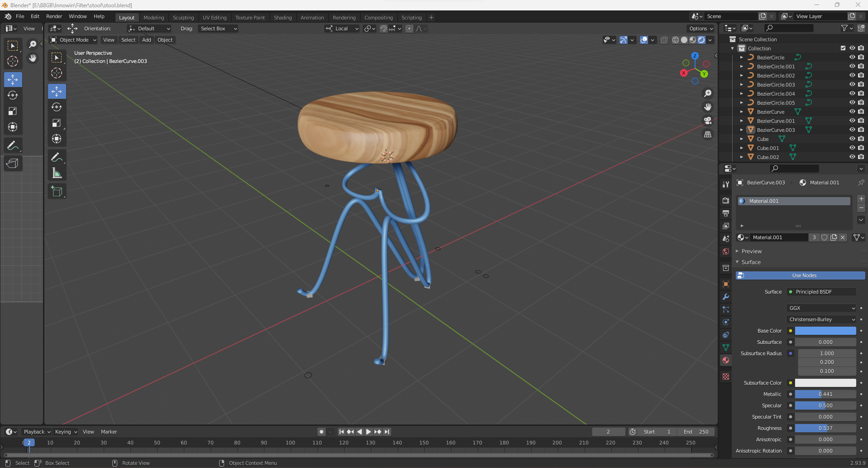Open the Physics properties tab
The image size is (868, 468).
tap(726, 322)
